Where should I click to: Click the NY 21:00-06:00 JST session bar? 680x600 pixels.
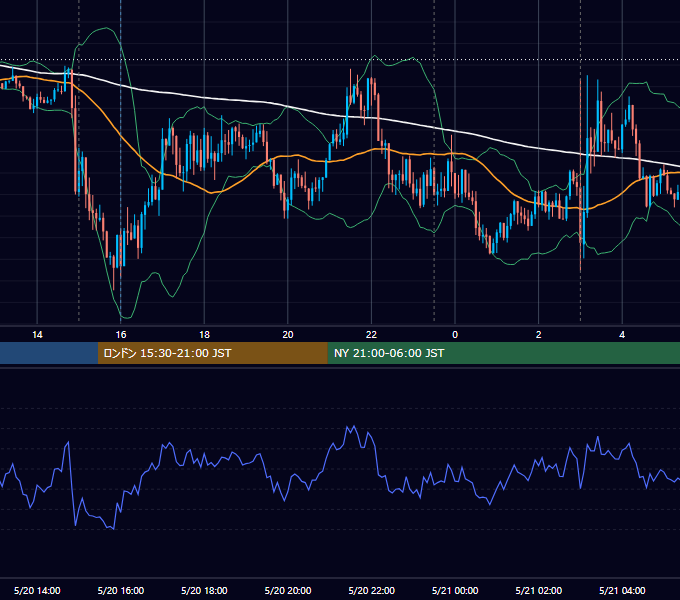click(x=503, y=353)
